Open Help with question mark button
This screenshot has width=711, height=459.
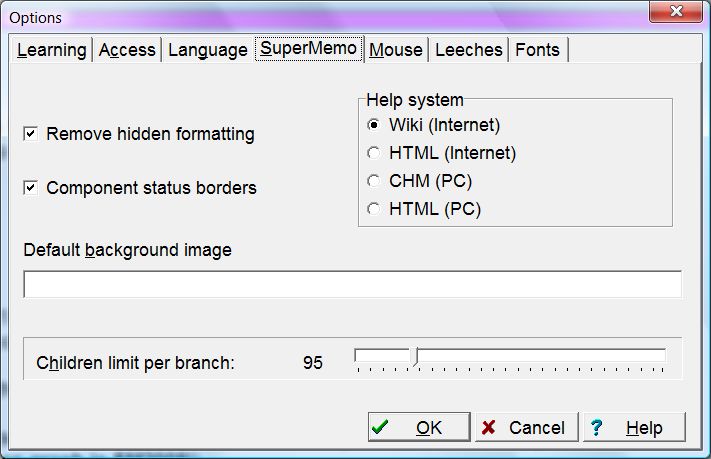tap(634, 427)
